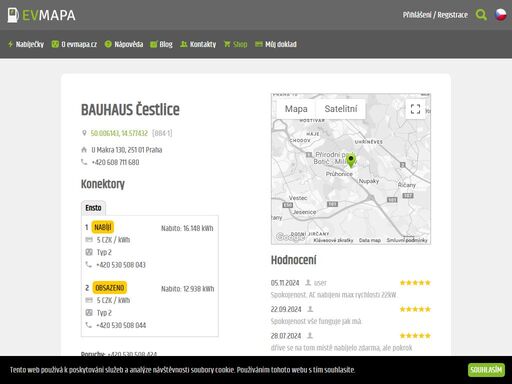Viewport: 512px width, 384px height.
Task: Click the NABÍJÍ status badge
Action: coord(103,227)
